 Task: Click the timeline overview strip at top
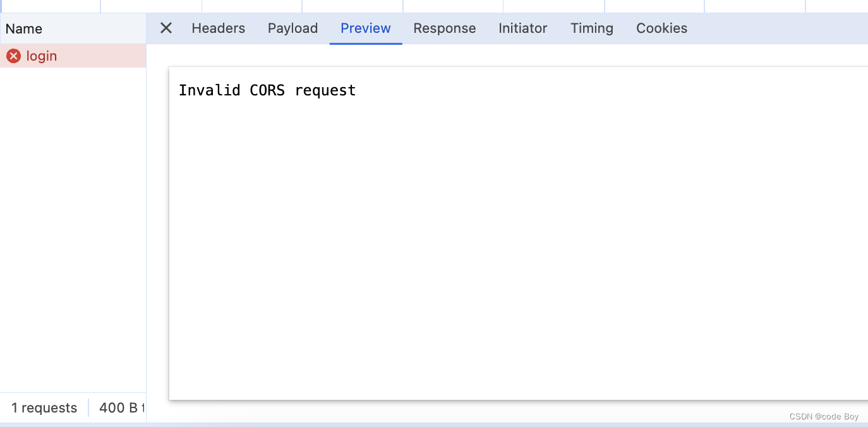click(x=434, y=6)
